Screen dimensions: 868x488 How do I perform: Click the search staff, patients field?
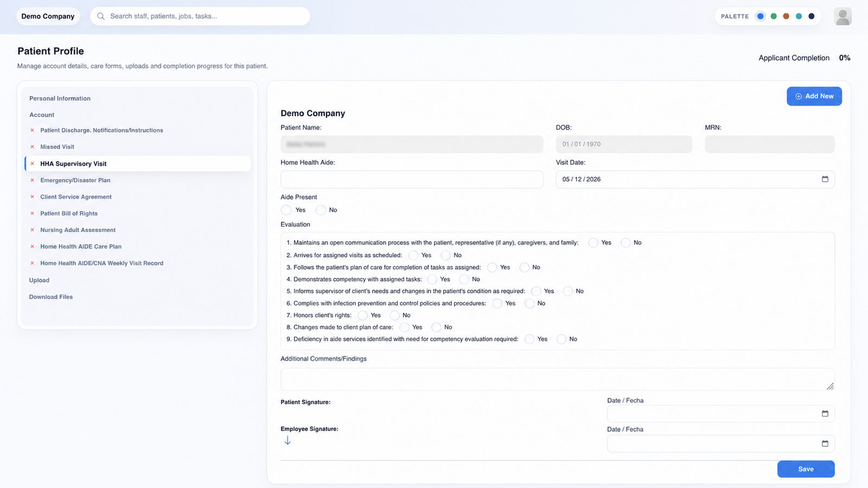point(200,16)
